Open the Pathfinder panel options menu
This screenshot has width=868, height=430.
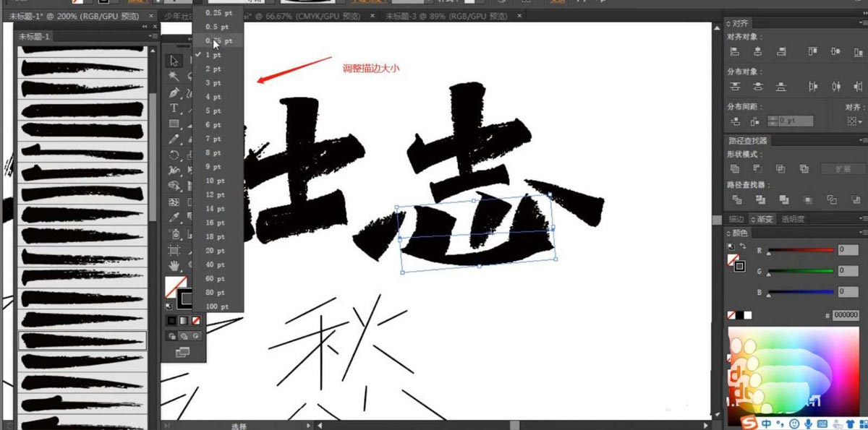coord(862,141)
